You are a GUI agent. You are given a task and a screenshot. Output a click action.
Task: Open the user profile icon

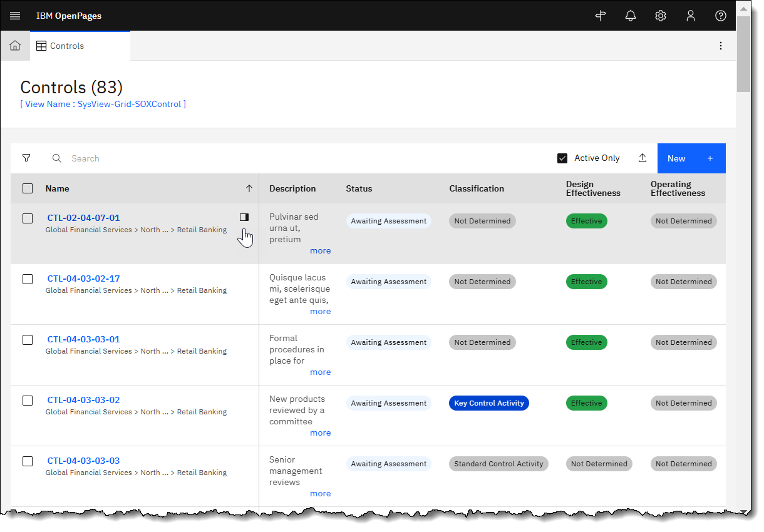coord(691,16)
